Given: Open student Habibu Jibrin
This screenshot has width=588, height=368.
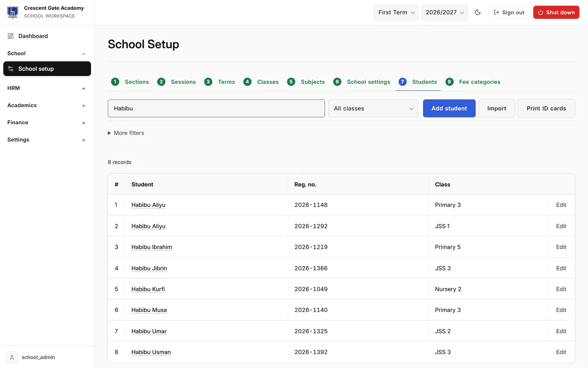Looking at the screenshot, I should (149, 268).
